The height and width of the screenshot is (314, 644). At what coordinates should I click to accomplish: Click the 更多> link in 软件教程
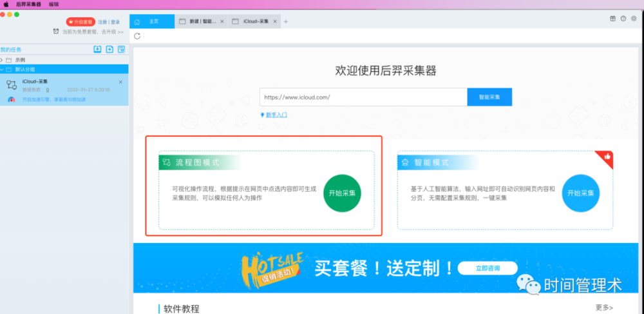coord(604,308)
